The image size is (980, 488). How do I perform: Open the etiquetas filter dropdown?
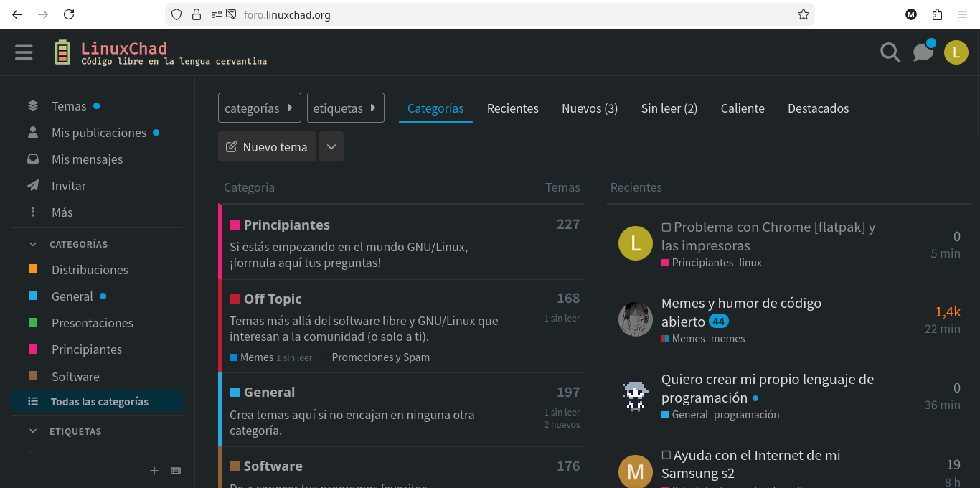[x=345, y=108]
